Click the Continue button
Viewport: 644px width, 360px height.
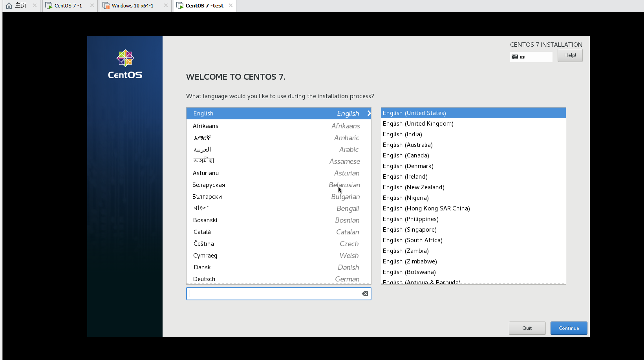coord(569,328)
